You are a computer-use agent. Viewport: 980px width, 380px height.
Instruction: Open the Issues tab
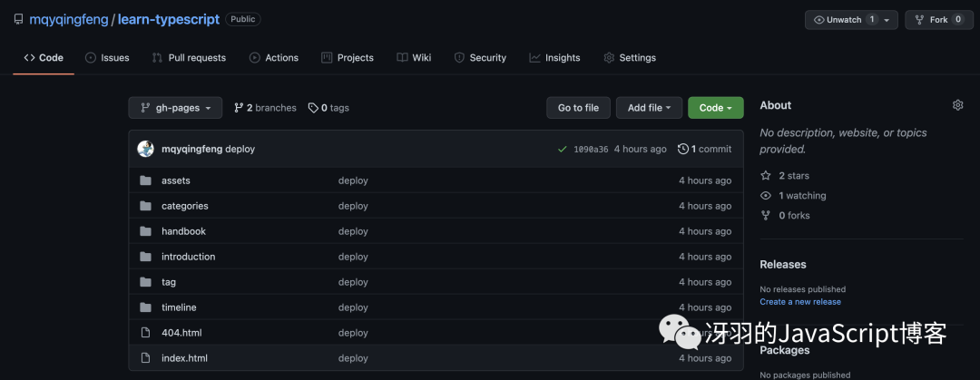(x=107, y=57)
